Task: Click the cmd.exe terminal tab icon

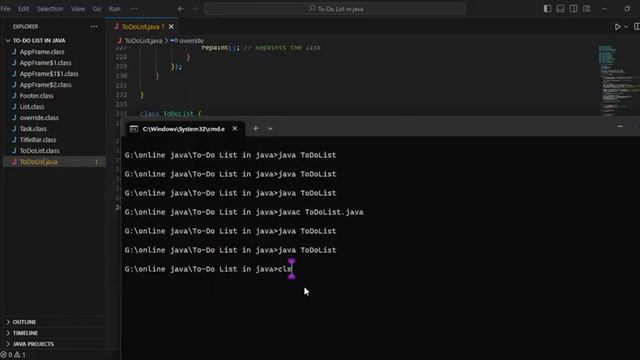Action: 133,129
